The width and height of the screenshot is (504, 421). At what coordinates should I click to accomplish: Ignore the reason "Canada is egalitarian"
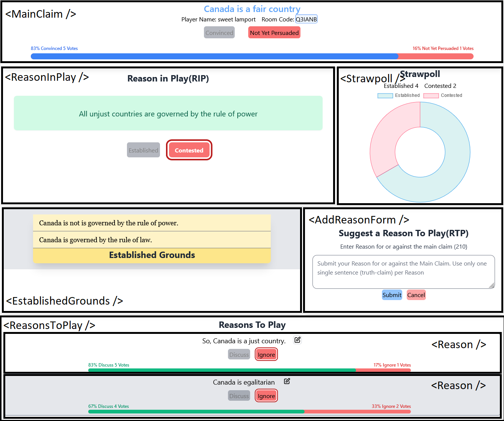point(266,395)
